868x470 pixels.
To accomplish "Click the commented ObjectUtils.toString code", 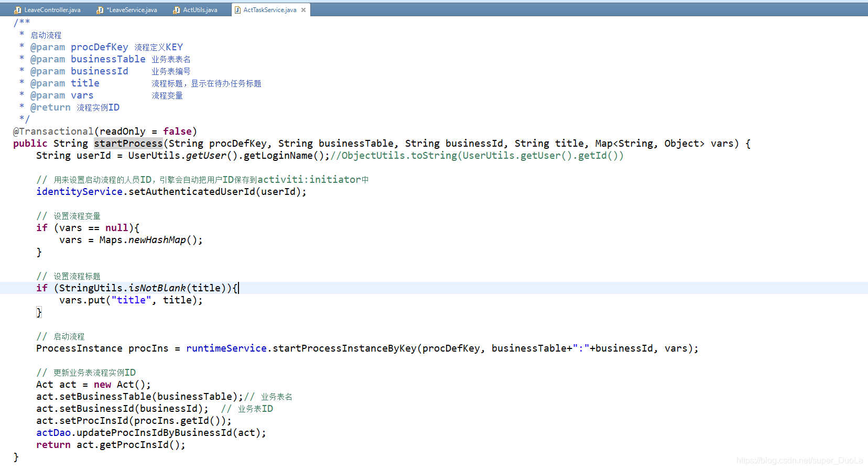I will 477,156.
